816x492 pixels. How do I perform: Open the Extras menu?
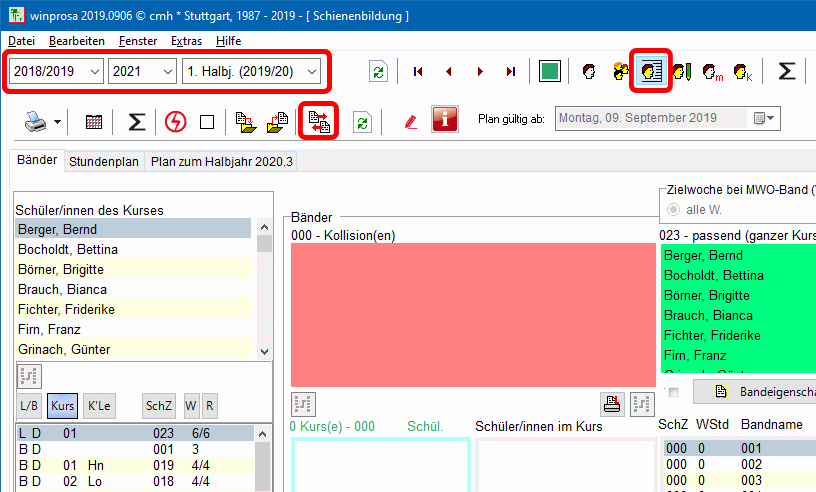(186, 41)
